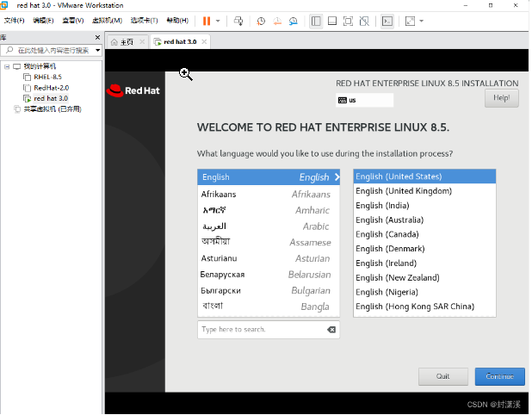
Task: Choose English (Australia) locale
Action: click(x=424, y=220)
